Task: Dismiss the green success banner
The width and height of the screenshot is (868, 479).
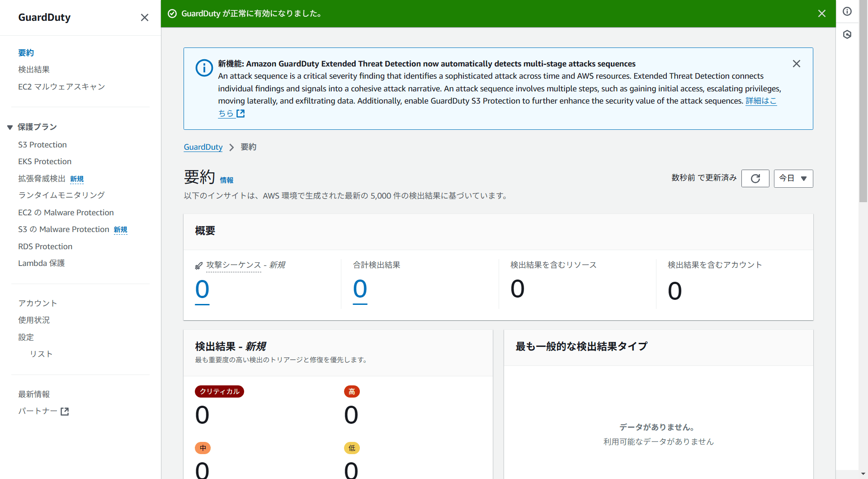Action: [822, 14]
